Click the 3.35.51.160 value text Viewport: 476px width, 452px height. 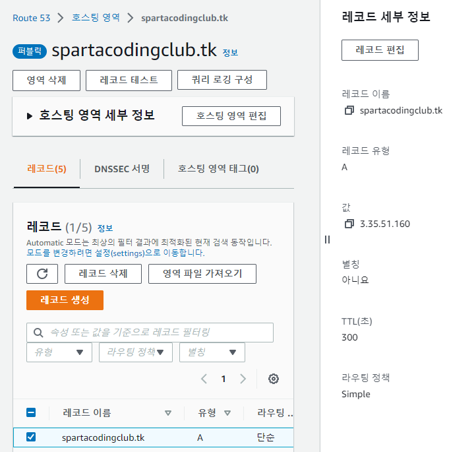click(385, 224)
